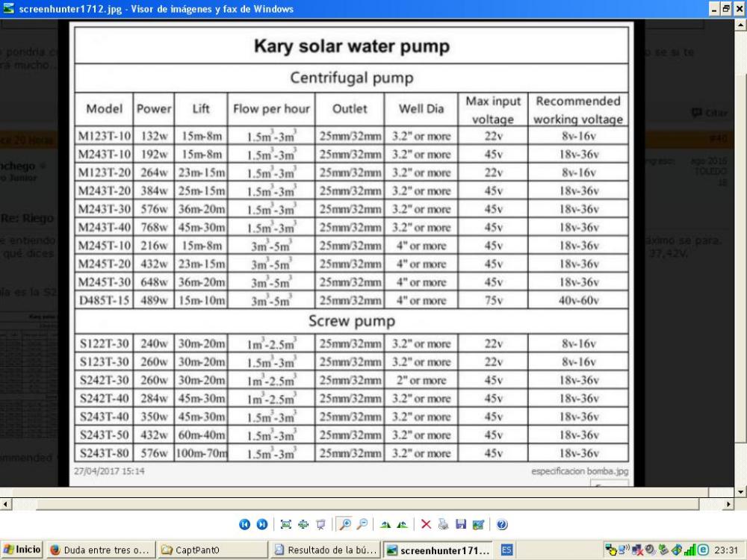Select the Zoom In magnifier tool

point(344,524)
